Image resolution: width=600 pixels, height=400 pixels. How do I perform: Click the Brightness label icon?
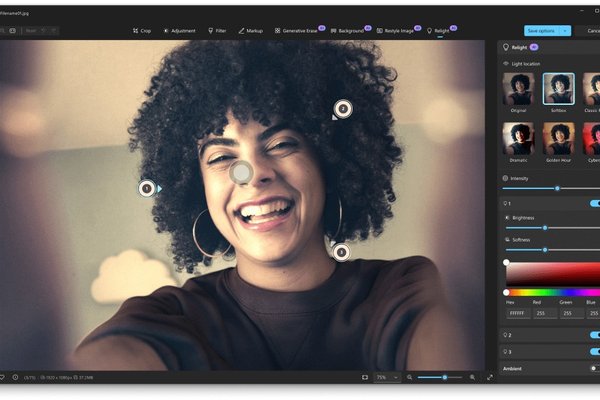(x=507, y=218)
